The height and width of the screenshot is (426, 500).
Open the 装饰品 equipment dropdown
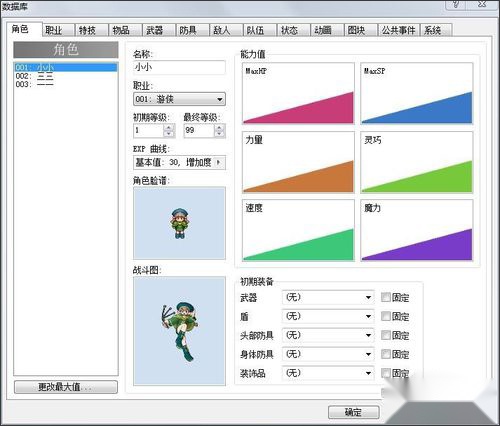click(328, 373)
